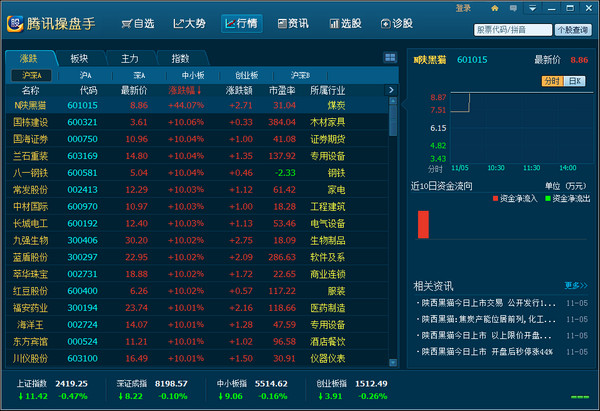Select stock row 东方宾馆
This screenshot has width=600, height=411.
(x=197, y=341)
